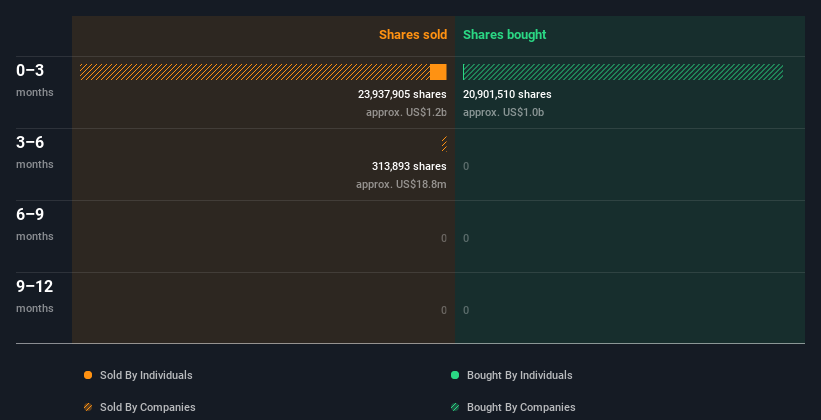Click the approx. US$1.2b sold amount
821x420 pixels.
(406, 112)
